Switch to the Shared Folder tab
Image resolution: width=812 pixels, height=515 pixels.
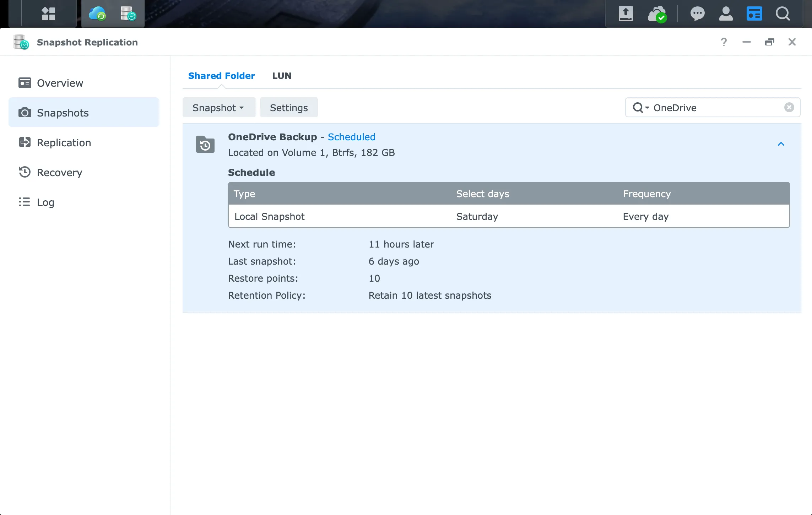tap(221, 76)
